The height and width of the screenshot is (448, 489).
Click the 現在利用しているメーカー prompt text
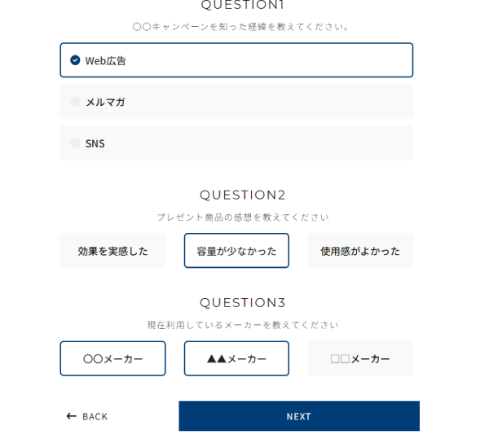pyautogui.click(x=242, y=325)
